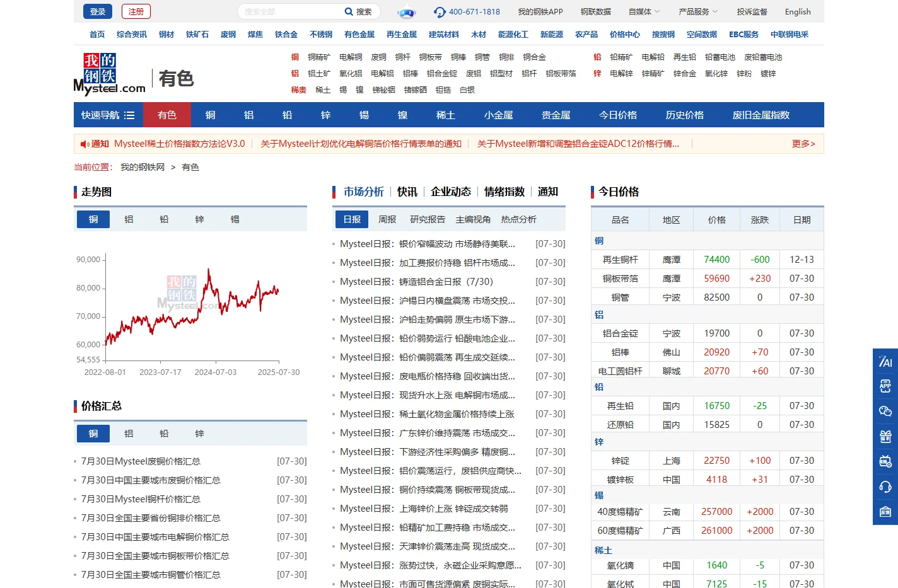898x588 pixels.
Task: Open 我的钢铁APP link
Action: 540,11
